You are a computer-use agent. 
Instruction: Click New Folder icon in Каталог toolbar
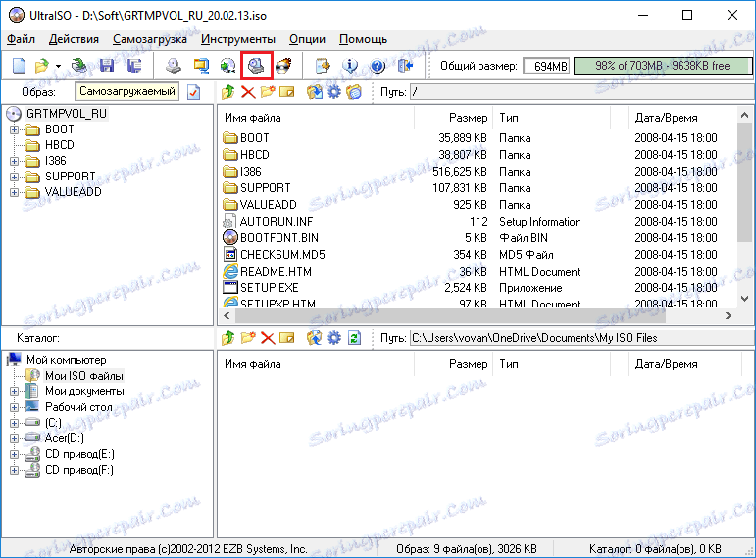tap(248, 338)
